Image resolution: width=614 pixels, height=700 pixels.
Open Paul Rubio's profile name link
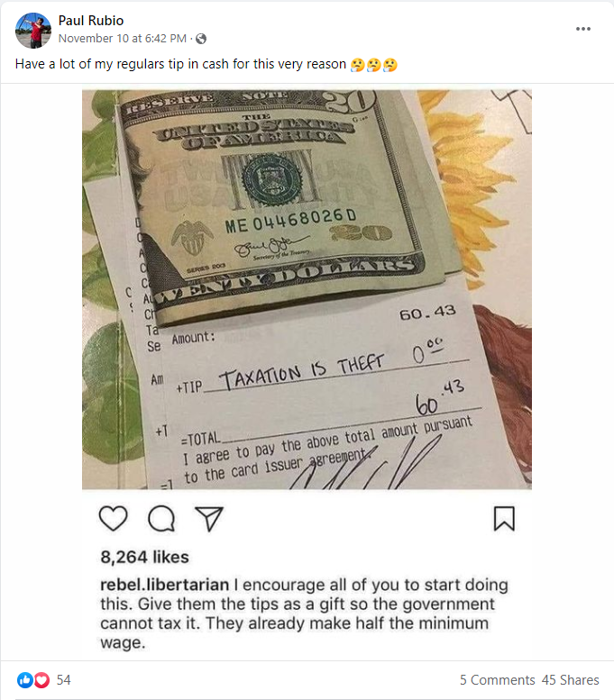(91, 21)
